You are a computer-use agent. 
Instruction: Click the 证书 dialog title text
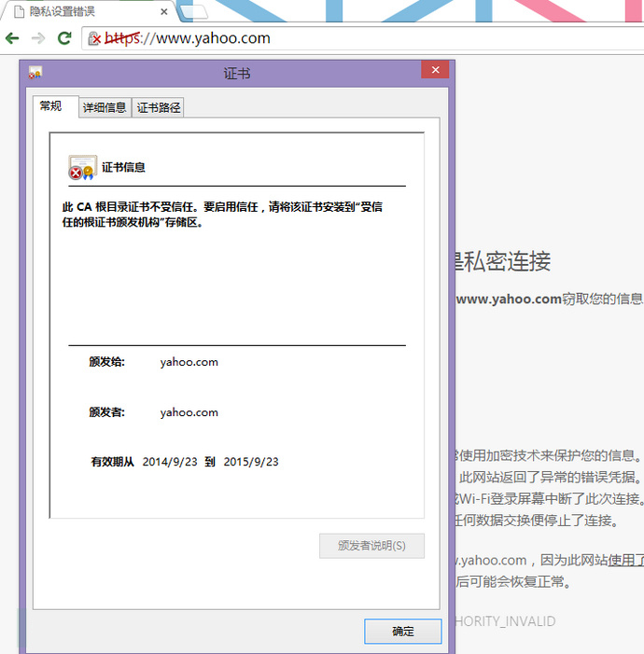[x=237, y=74]
